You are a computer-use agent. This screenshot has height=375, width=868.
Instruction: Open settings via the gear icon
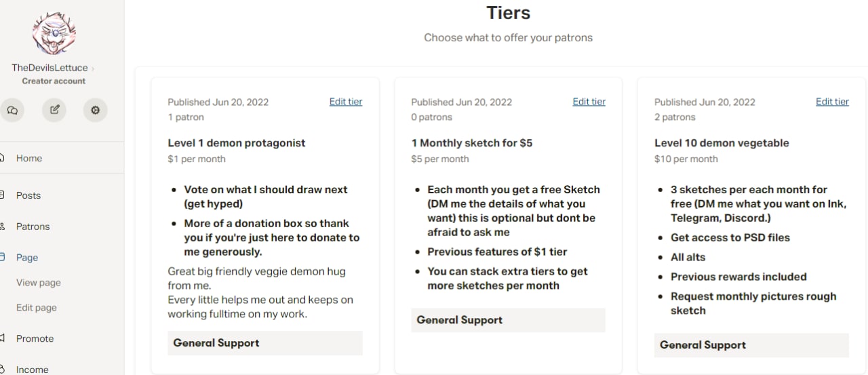tap(95, 110)
